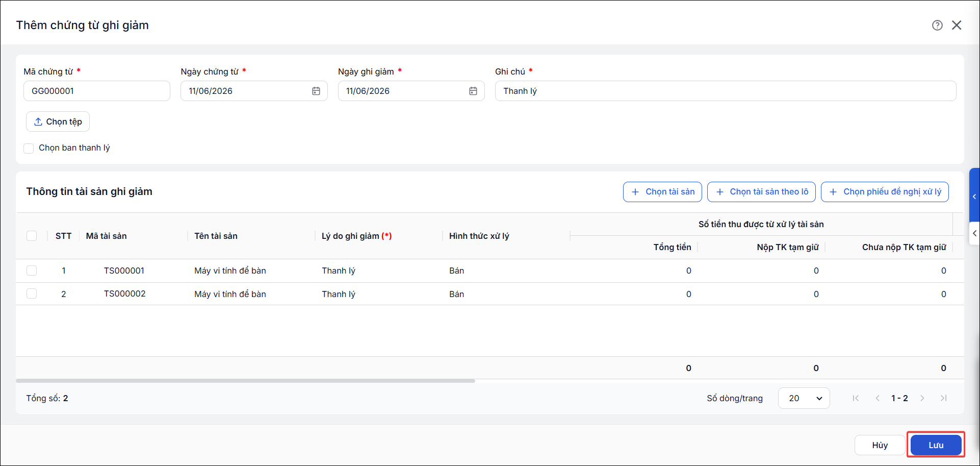
Task: Click Máy vi tính để bàn in row 2
Action: tap(230, 294)
